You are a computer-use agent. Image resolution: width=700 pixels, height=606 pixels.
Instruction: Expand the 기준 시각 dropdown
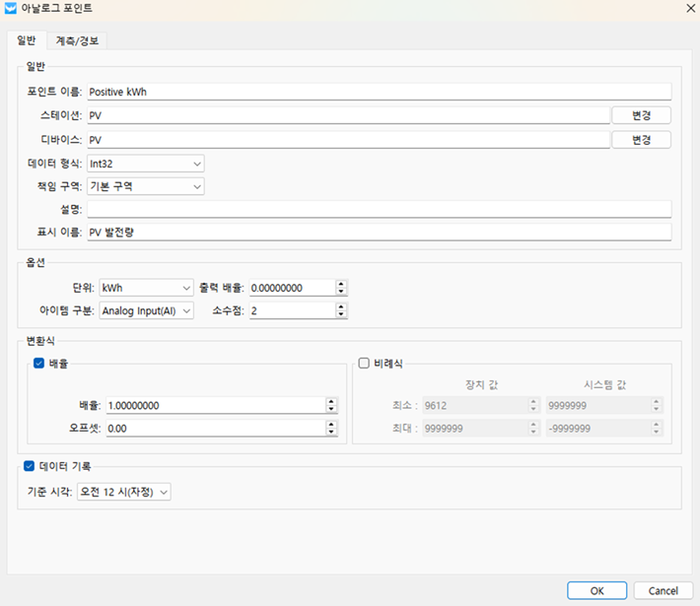click(x=123, y=491)
